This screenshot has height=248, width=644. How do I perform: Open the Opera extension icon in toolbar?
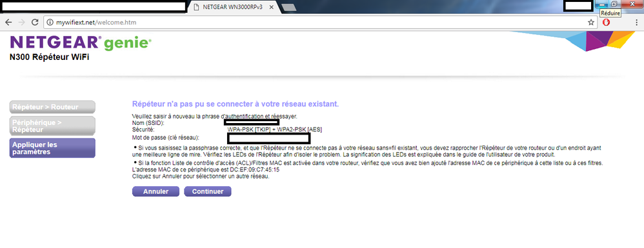[x=606, y=23]
